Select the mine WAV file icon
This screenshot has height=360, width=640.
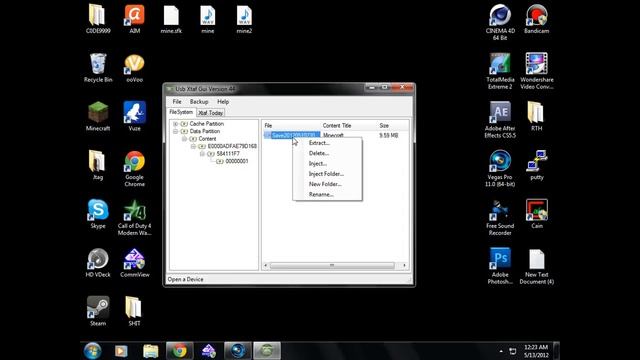pyautogui.click(x=207, y=18)
